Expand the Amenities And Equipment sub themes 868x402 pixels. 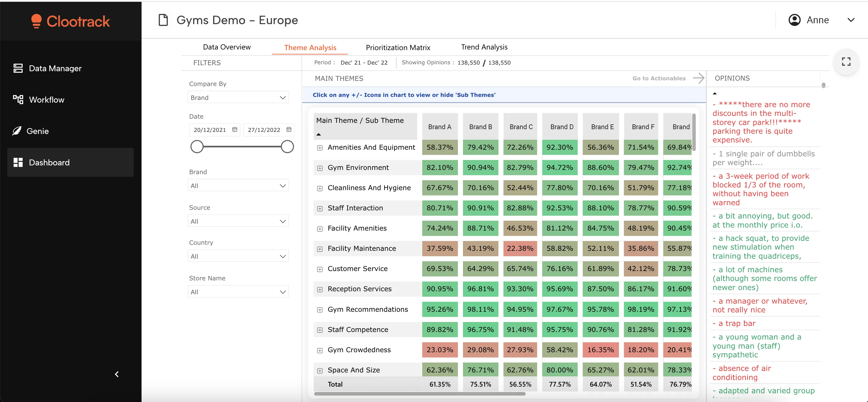tap(320, 148)
